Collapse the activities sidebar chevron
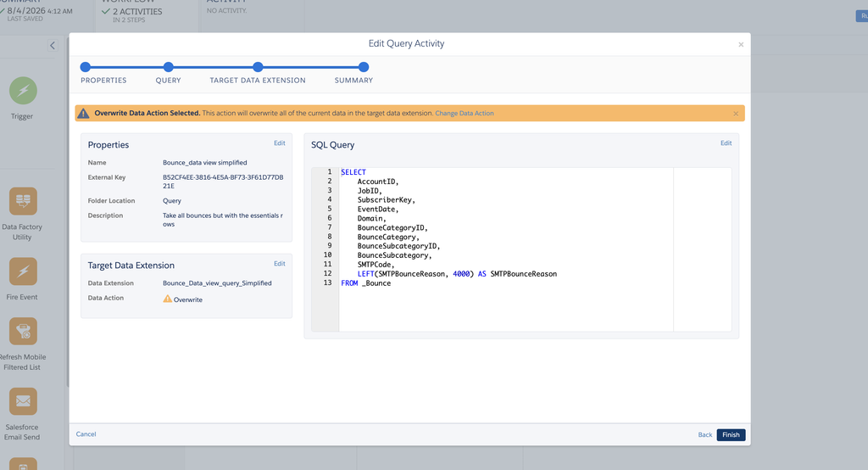The image size is (868, 470). click(x=53, y=46)
